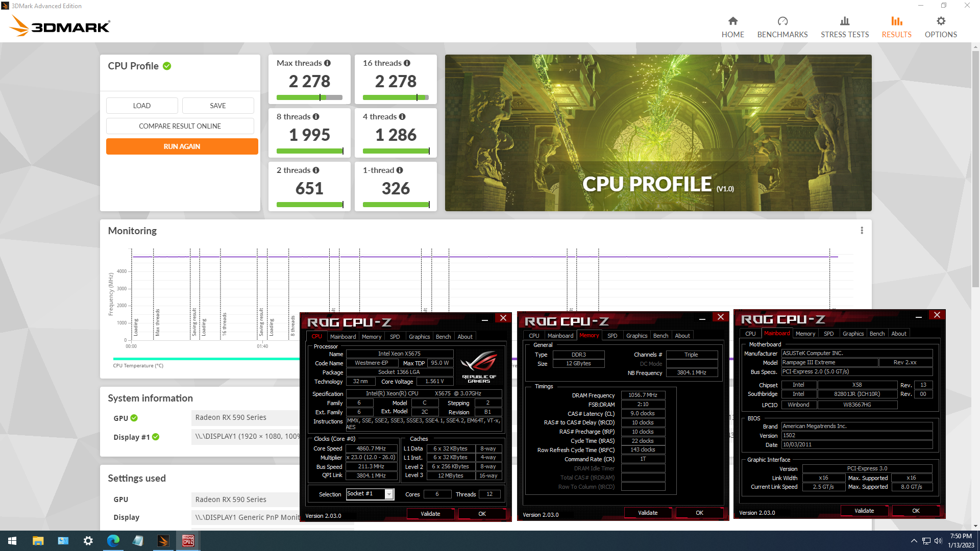
Task: Click the 16 threads score bar
Action: pos(396,97)
